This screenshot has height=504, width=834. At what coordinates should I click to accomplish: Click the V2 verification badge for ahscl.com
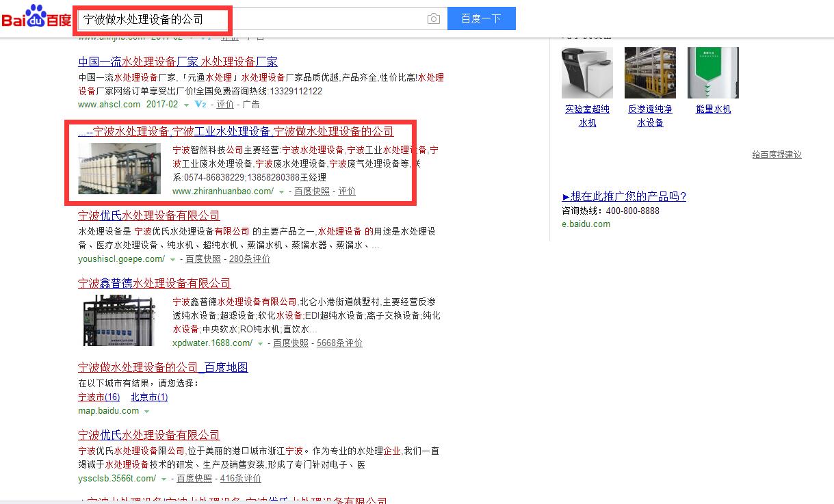click(x=200, y=105)
